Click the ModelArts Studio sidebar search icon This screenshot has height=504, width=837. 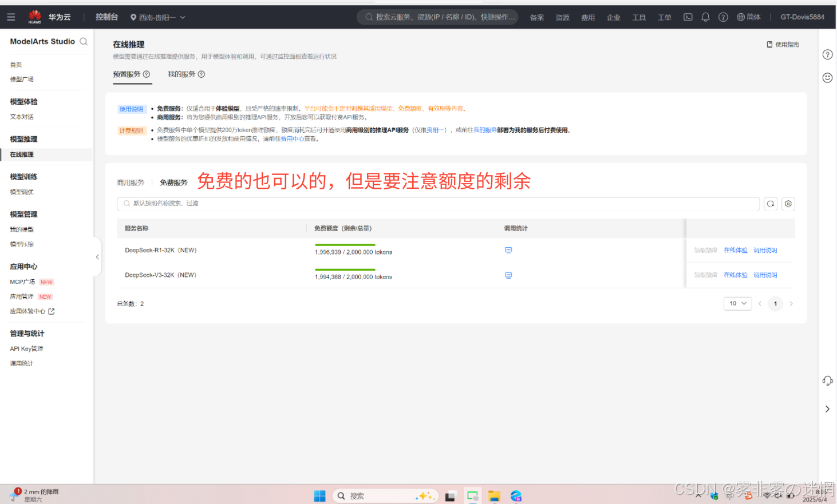click(84, 42)
